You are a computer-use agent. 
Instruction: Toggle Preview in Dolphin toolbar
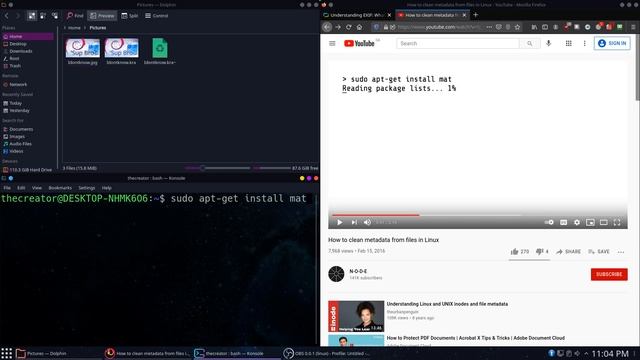point(102,16)
